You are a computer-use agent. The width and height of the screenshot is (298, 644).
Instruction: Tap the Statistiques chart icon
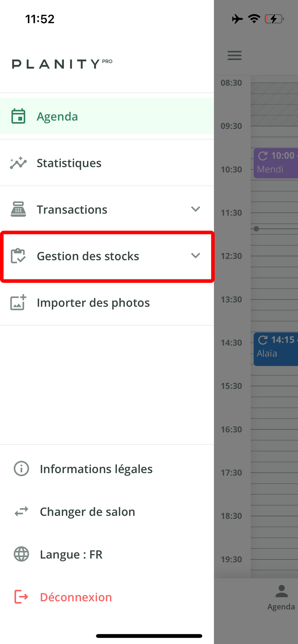point(18,163)
